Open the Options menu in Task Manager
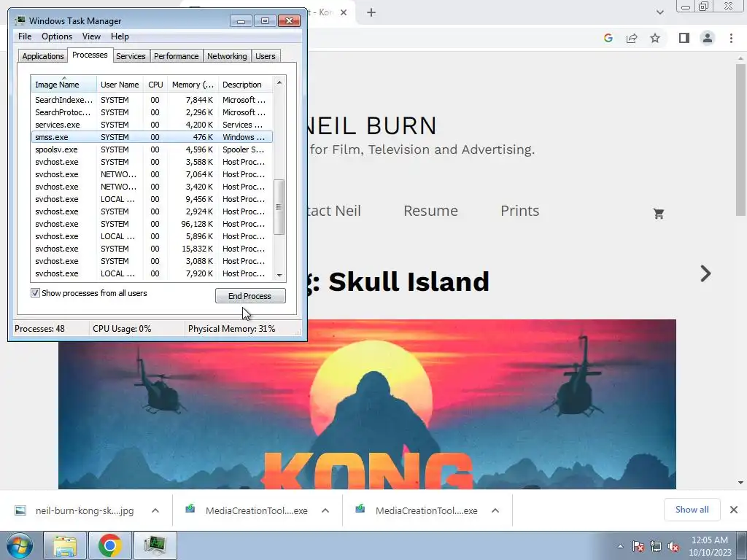The width and height of the screenshot is (747, 560). point(57,36)
